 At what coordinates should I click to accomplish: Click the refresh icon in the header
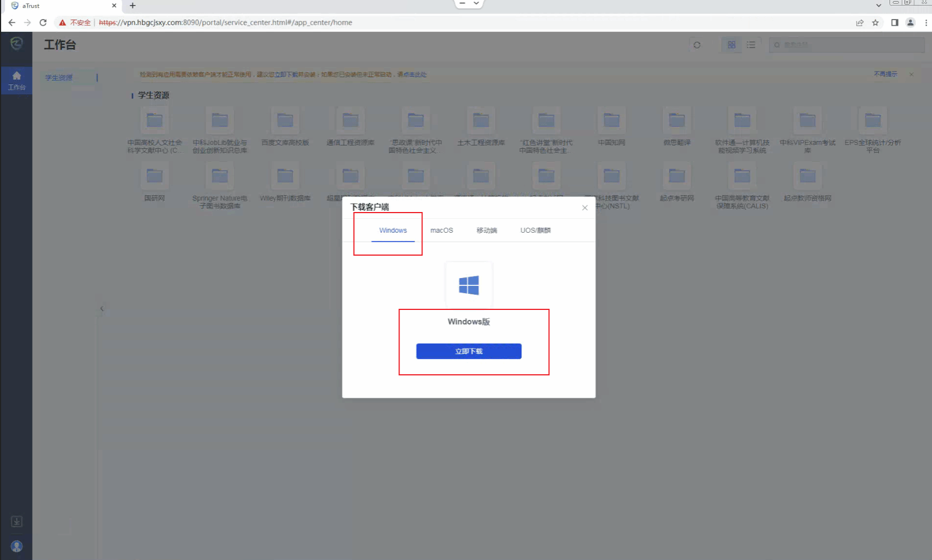[697, 45]
